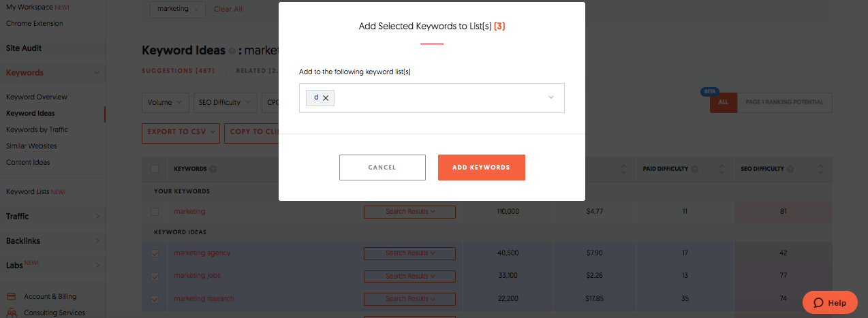The width and height of the screenshot is (868, 318).
Task: Uncheck the marketing jobs keyword
Action: click(x=155, y=276)
